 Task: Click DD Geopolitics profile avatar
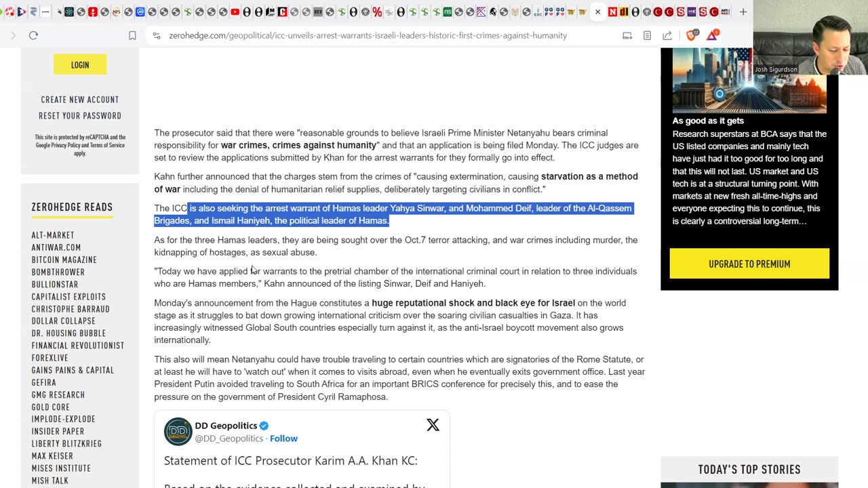(178, 431)
